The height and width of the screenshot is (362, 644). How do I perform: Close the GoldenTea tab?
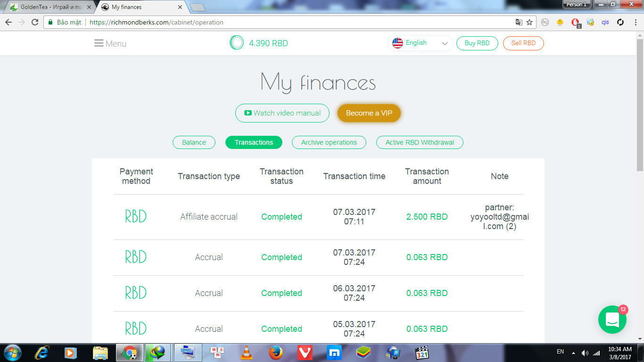[88, 7]
